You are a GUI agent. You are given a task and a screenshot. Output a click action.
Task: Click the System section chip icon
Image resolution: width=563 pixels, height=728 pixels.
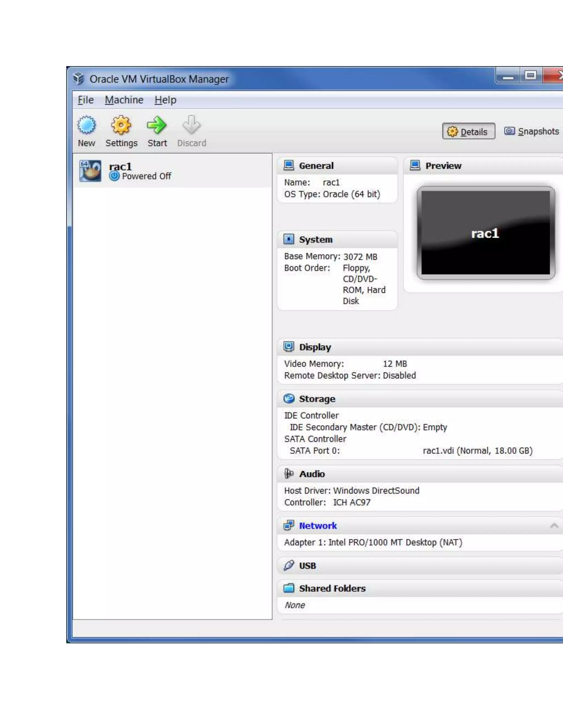tap(289, 239)
